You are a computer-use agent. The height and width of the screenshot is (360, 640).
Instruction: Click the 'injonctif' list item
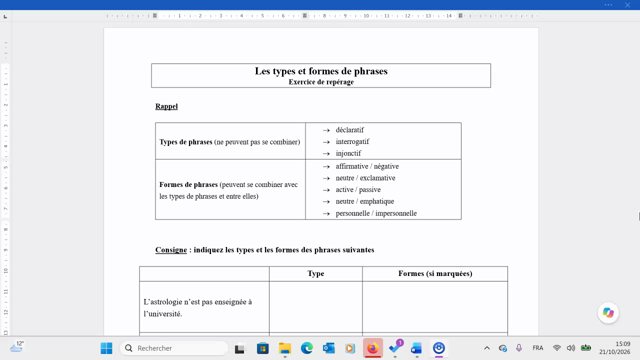[348, 153]
